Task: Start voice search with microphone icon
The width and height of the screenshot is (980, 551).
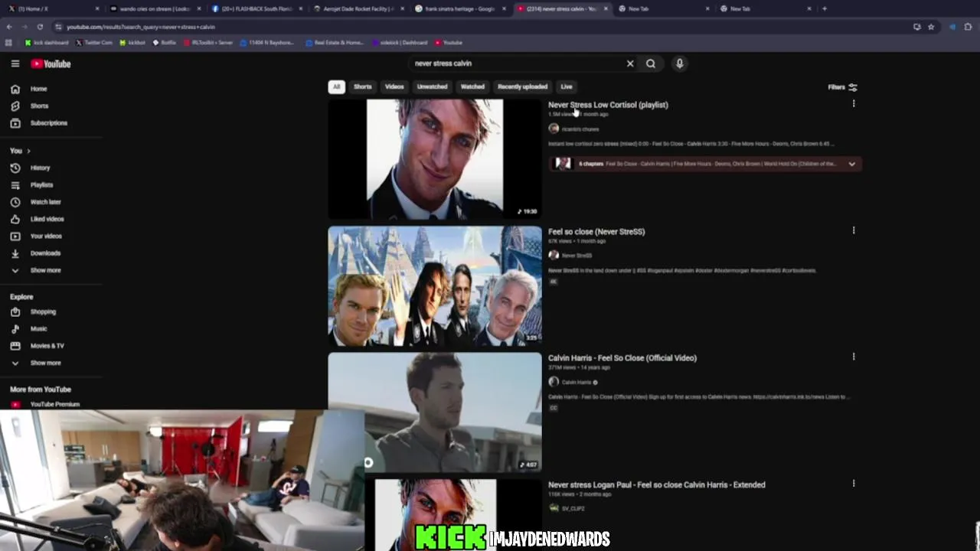Action: point(679,64)
